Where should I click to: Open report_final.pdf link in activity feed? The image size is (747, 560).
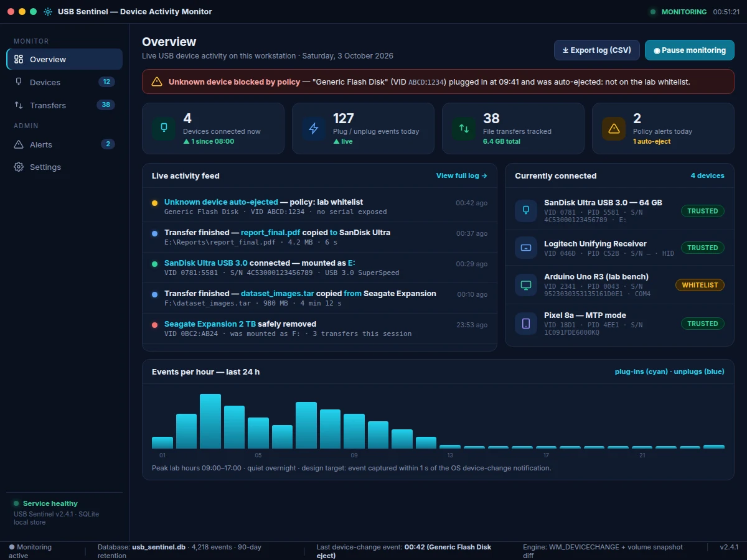pyautogui.click(x=270, y=233)
